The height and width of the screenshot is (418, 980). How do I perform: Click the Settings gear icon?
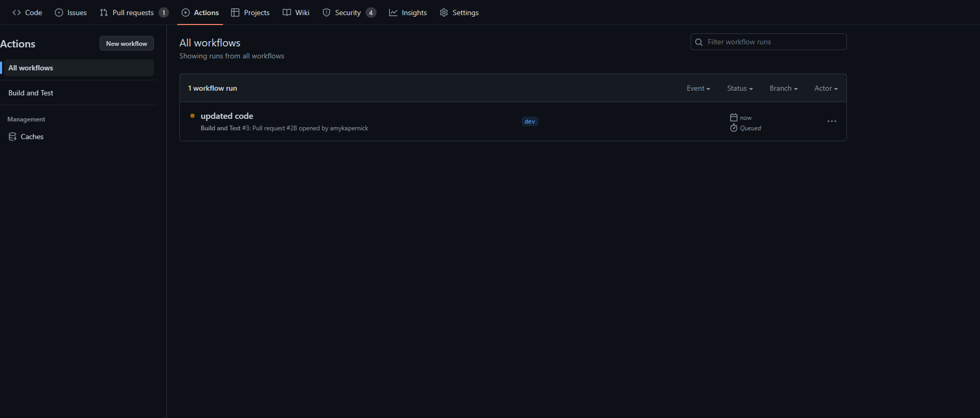pyautogui.click(x=444, y=13)
